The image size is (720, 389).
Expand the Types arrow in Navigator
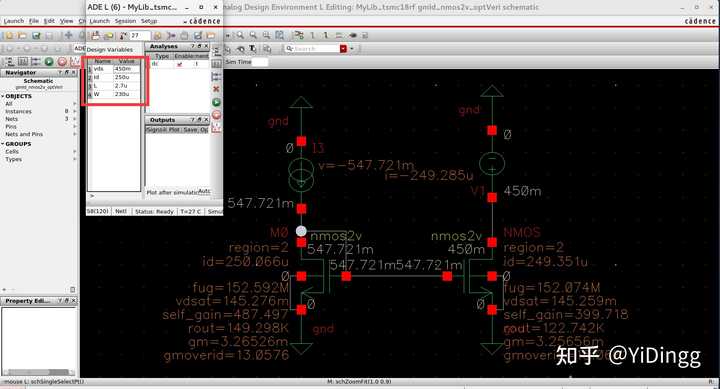pos(74,159)
